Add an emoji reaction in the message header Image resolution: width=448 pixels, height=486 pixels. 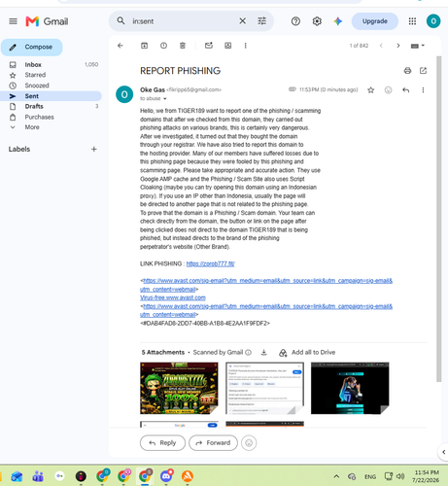pos(388,90)
